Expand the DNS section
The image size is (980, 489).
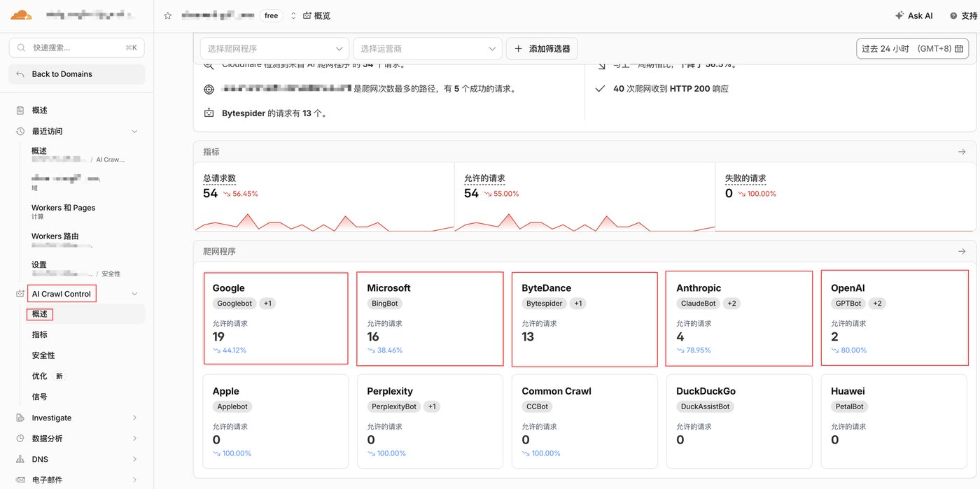point(134,460)
